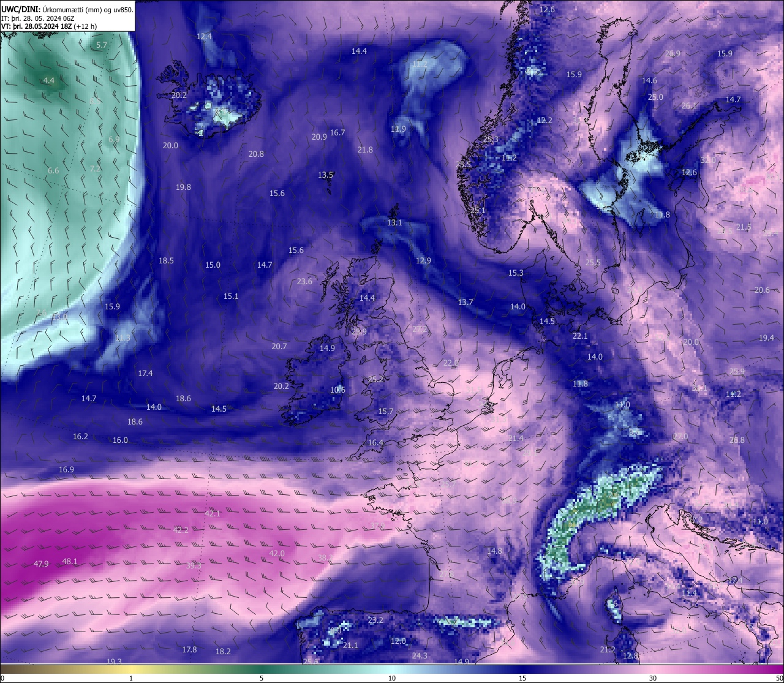Click the 15.7 value label
The height and width of the screenshot is (683, 784).
pos(385,411)
